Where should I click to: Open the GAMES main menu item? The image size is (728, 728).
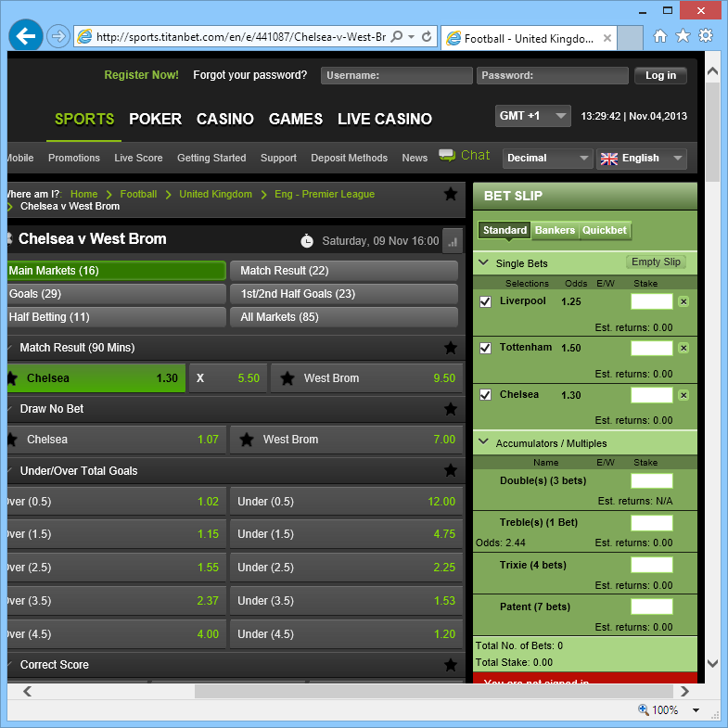295,120
